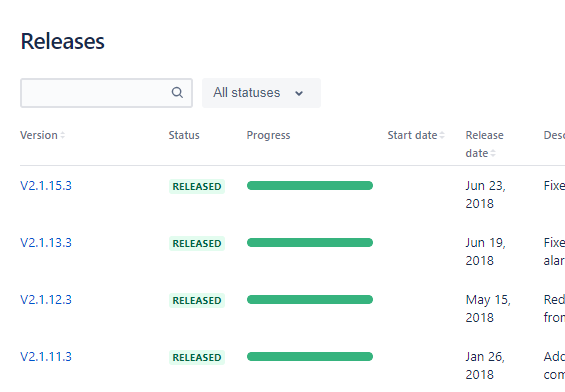Click RELEASED badge for V2.1.13.3
This screenshot has height=392, width=565.
tap(197, 244)
